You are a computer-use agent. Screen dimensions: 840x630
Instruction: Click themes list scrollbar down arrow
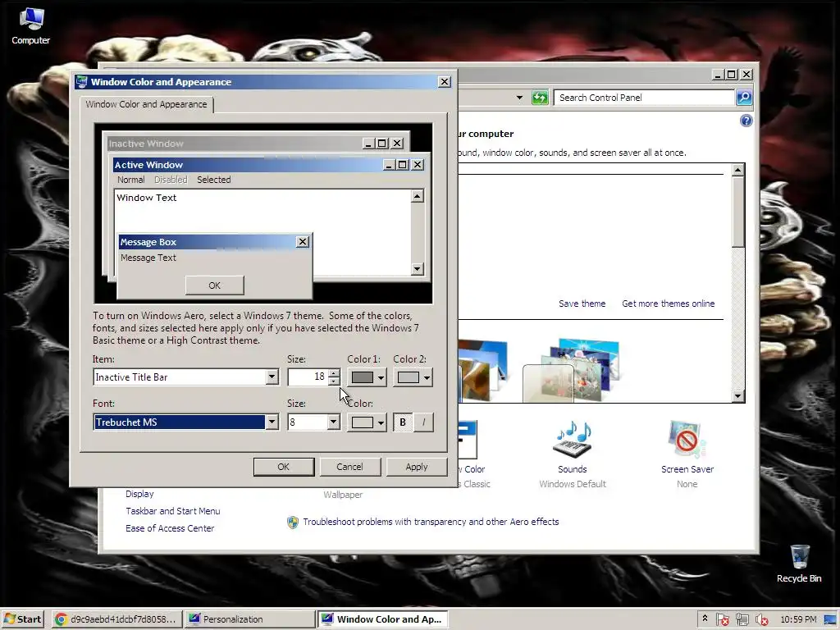[x=737, y=396]
